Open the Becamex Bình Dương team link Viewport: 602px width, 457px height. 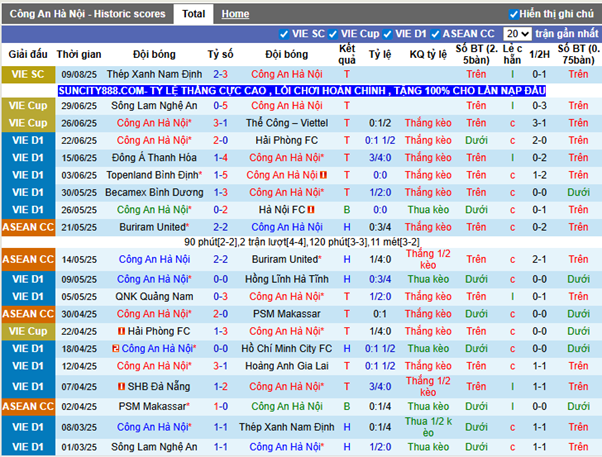click(154, 192)
